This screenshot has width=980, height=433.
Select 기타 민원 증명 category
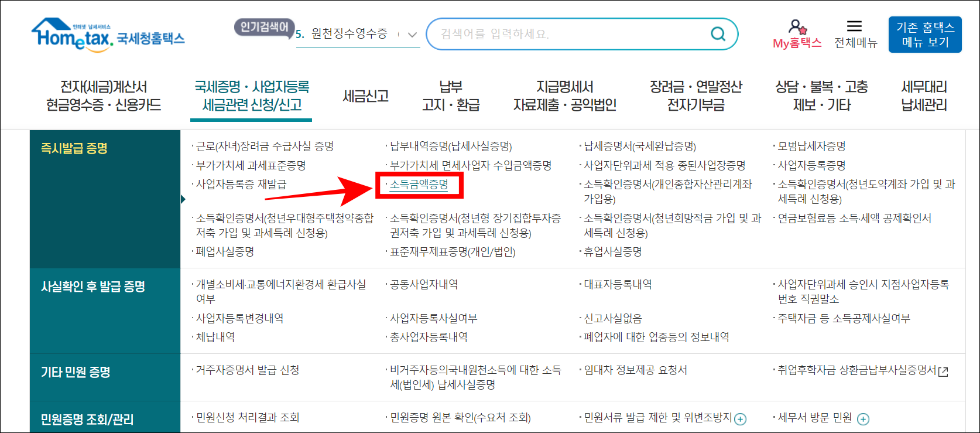pyautogui.click(x=76, y=372)
